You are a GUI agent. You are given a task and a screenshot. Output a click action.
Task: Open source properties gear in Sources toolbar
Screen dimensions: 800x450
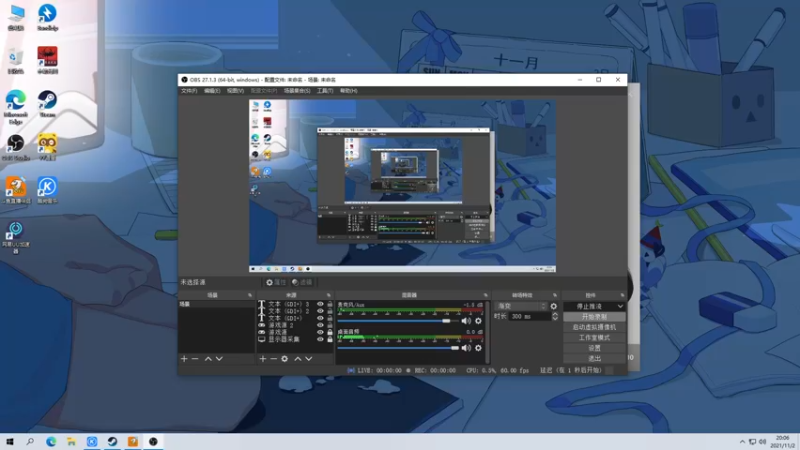[x=285, y=359]
